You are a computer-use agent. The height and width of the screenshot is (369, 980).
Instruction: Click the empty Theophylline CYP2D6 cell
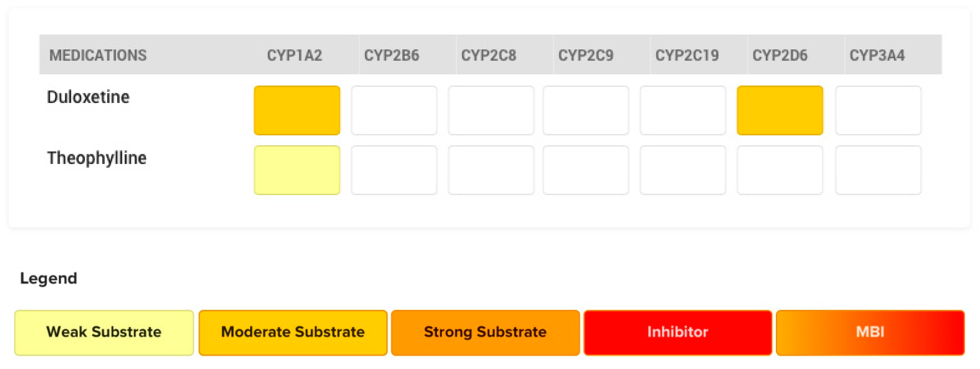(x=780, y=170)
